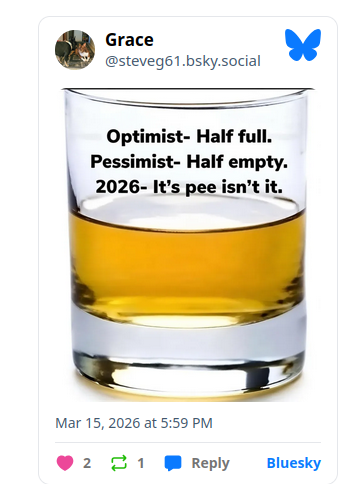Click the 'Optimist- Half full.' text line
Viewport: 360px width, 495px height.
tap(189, 136)
